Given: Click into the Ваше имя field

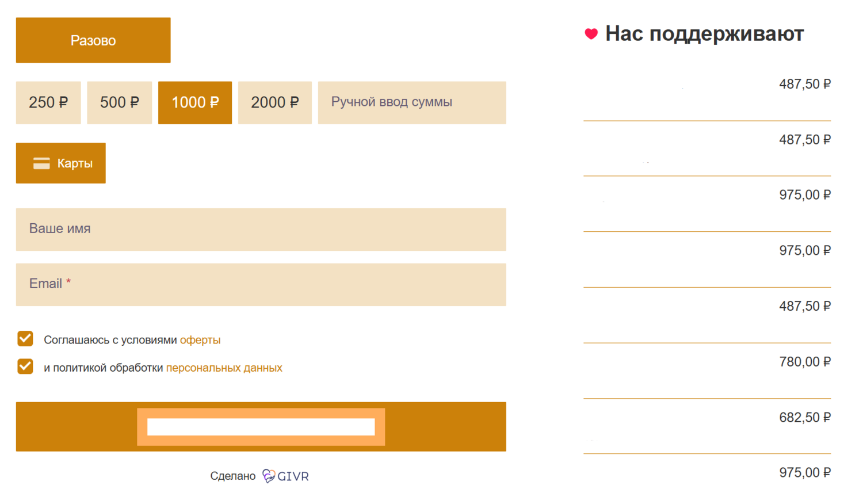Looking at the screenshot, I should pos(261,229).
